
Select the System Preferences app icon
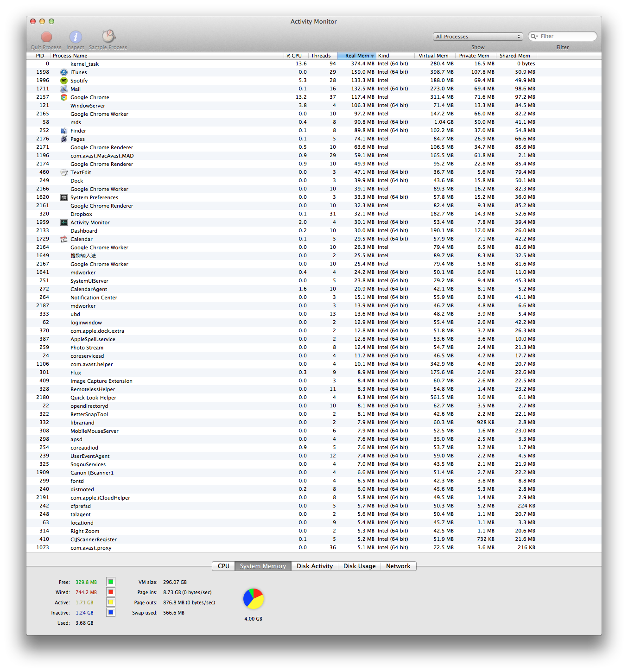(x=64, y=197)
